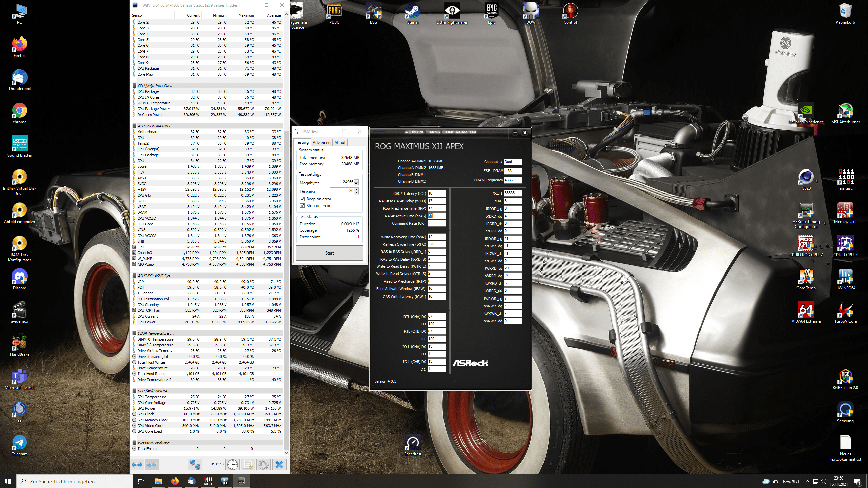Show hidden tray icons chevron

coord(807,481)
